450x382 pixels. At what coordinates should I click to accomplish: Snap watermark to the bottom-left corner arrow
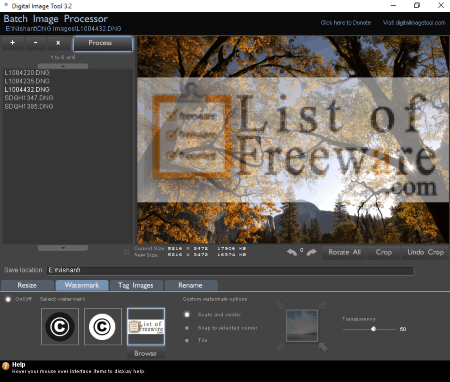pos(280,347)
